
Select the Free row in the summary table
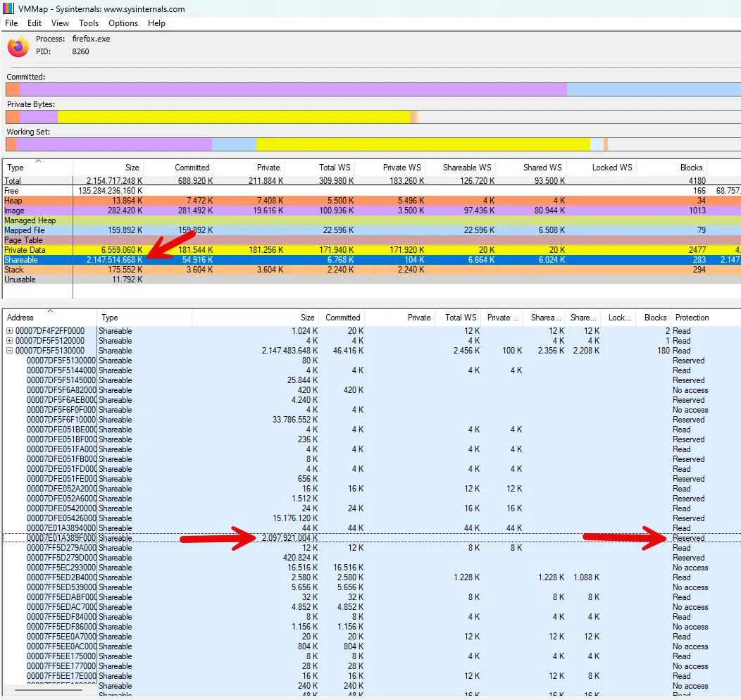pos(372,191)
